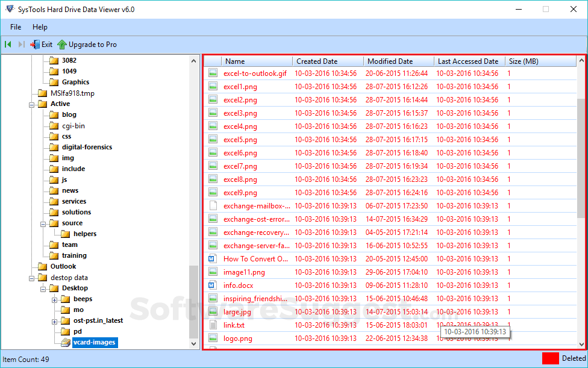Open the Help menu

pos(40,27)
